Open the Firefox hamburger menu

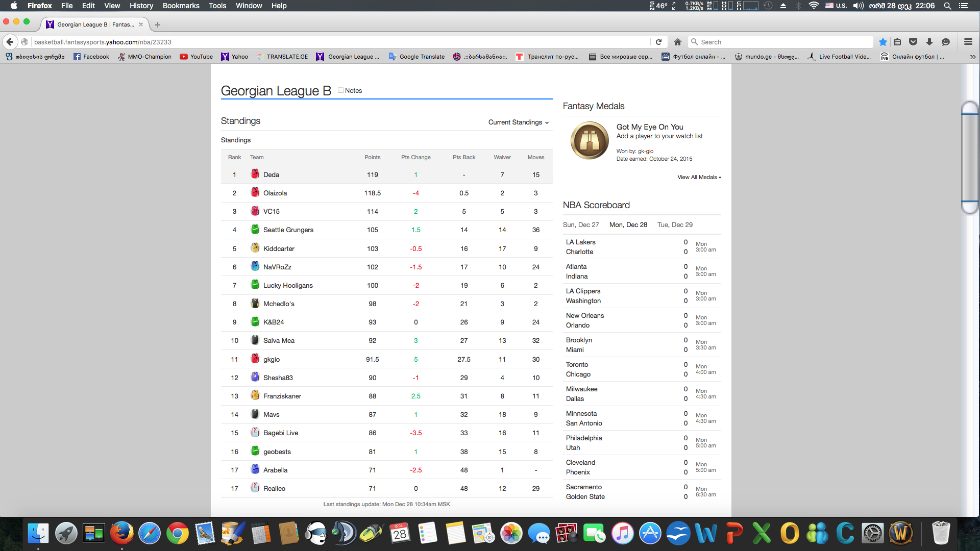[969, 42]
